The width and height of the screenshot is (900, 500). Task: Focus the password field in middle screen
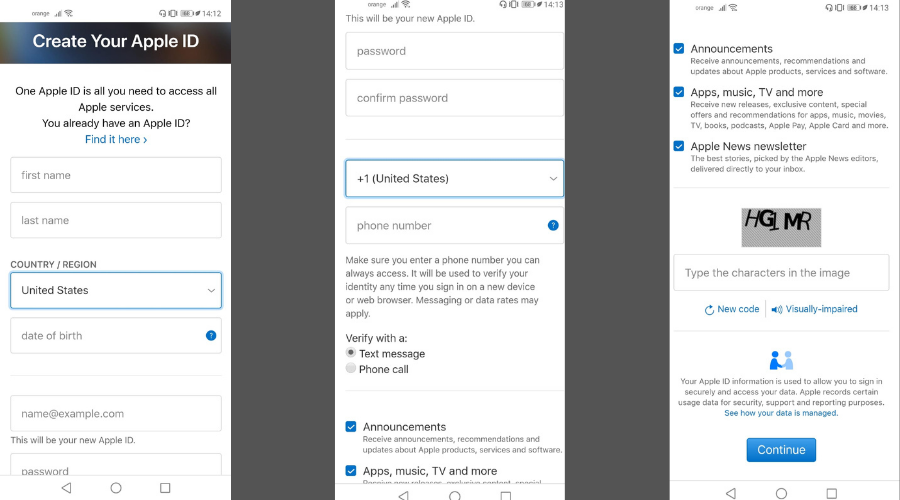click(455, 51)
